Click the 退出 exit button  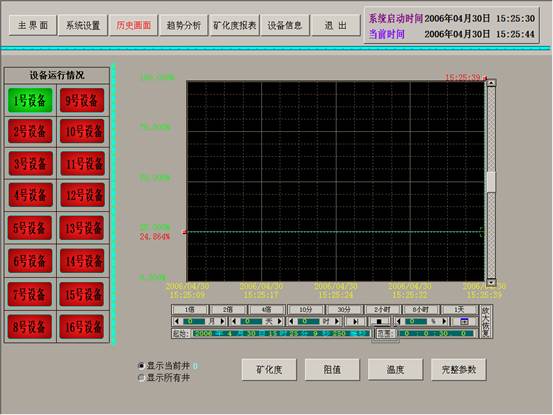[x=335, y=25]
